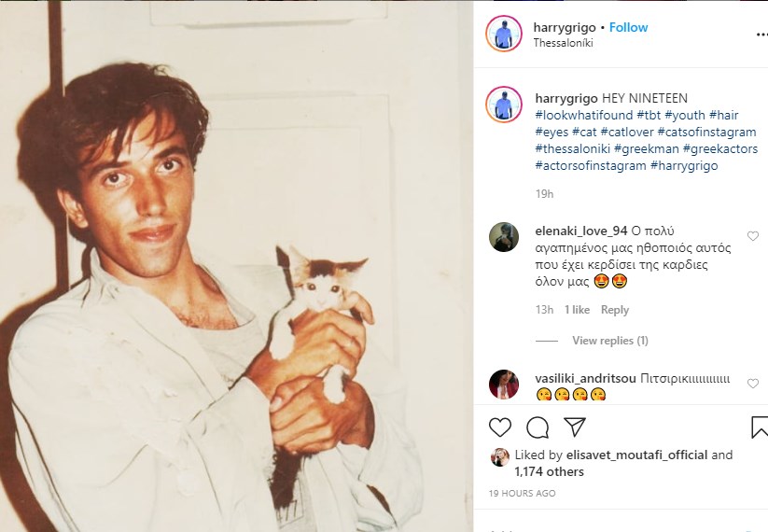Viewport: 768px width, 532px height.
Task: Open the #greekactors hashtag
Action: click(x=719, y=149)
